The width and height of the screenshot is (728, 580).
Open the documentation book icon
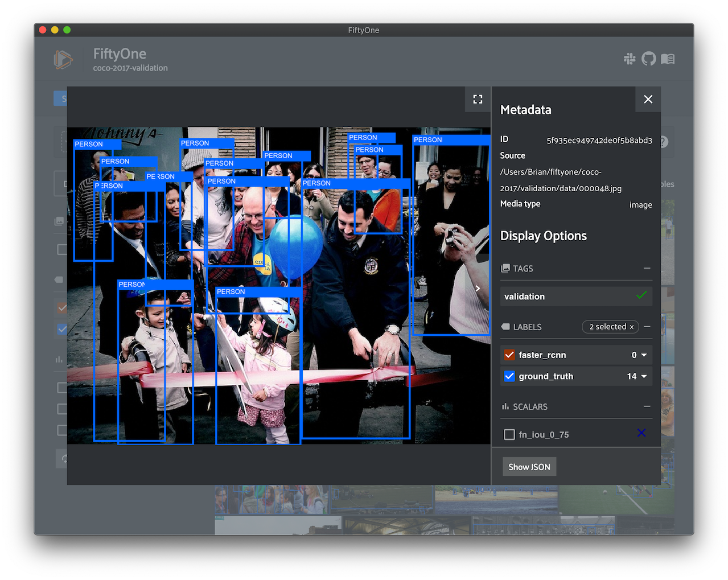667,59
